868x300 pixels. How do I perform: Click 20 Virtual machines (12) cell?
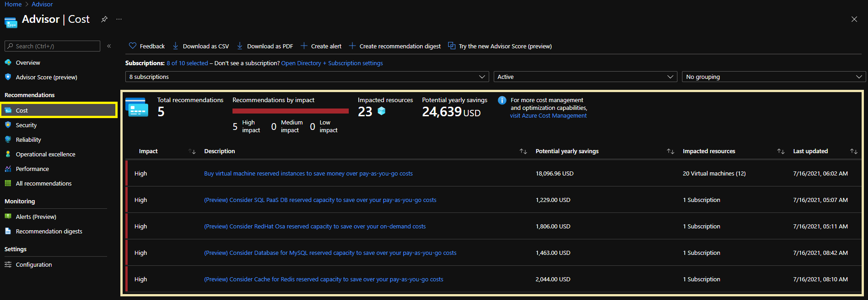[x=714, y=174]
